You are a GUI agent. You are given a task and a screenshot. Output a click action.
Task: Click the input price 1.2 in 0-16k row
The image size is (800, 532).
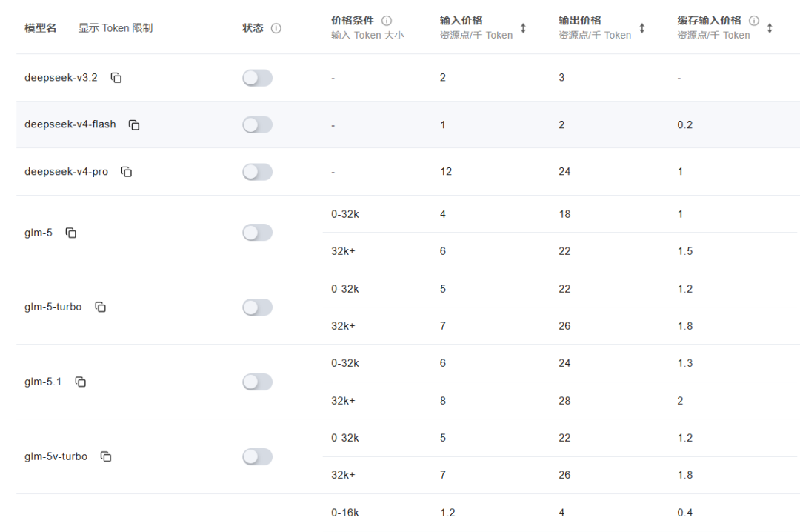point(447,513)
